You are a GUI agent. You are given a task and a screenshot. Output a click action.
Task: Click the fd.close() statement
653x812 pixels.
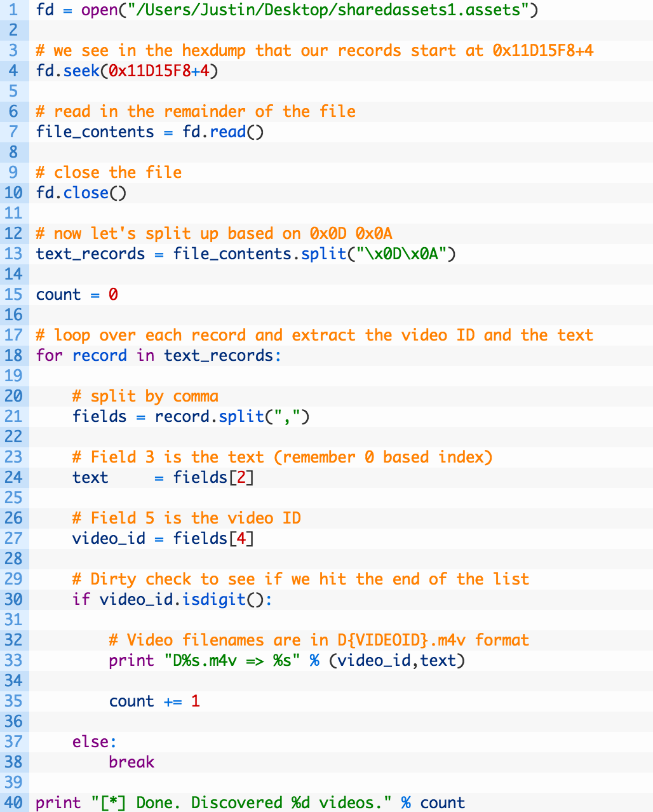(x=81, y=193)
